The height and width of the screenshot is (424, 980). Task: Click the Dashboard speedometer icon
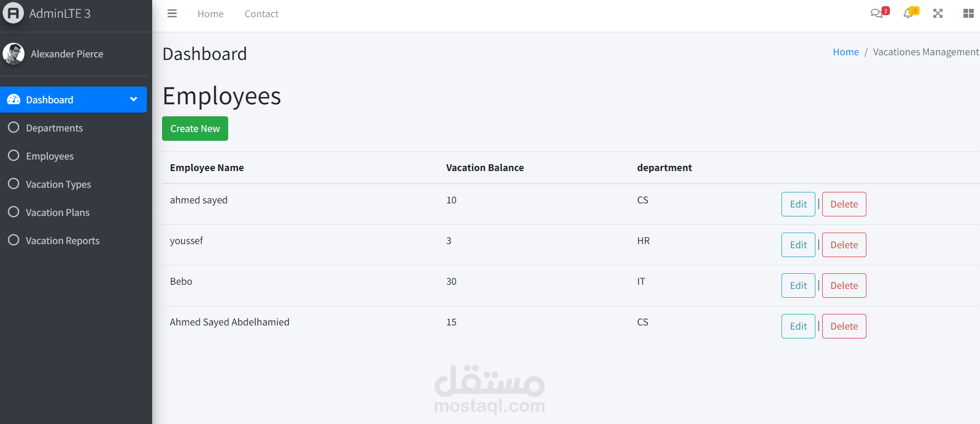14,100
